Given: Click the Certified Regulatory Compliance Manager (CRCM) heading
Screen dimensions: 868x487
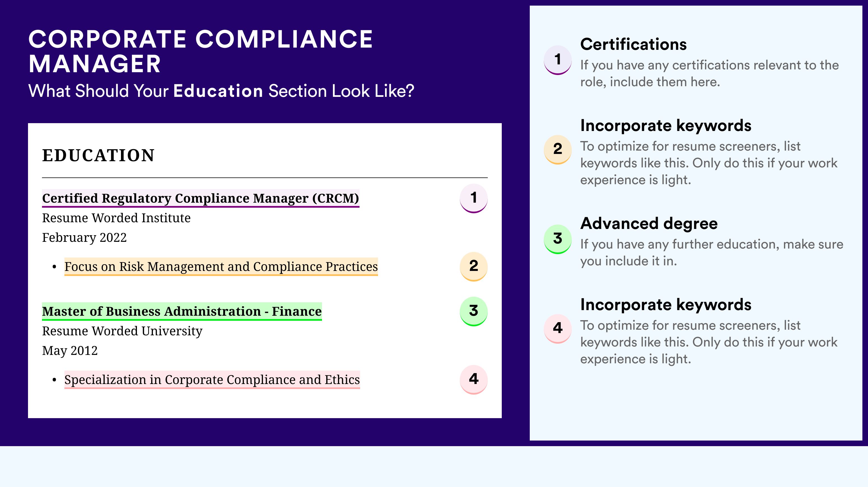Looking at the screenshot, I should (x=200, y=198).
